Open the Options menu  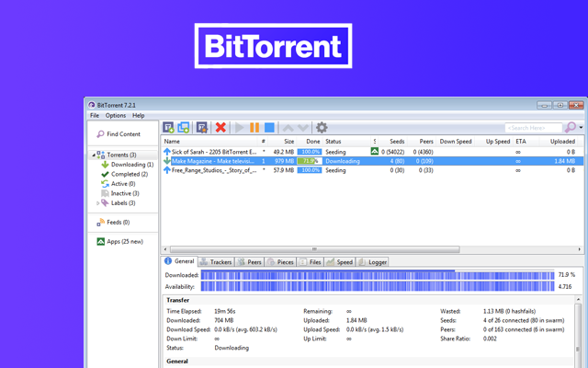(116, 115)
